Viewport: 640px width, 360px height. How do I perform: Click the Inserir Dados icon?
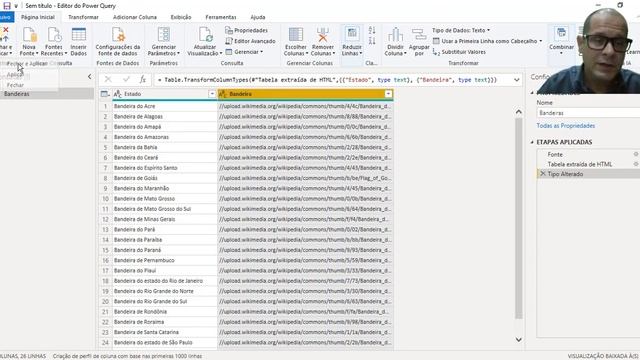tap(78, 35)
